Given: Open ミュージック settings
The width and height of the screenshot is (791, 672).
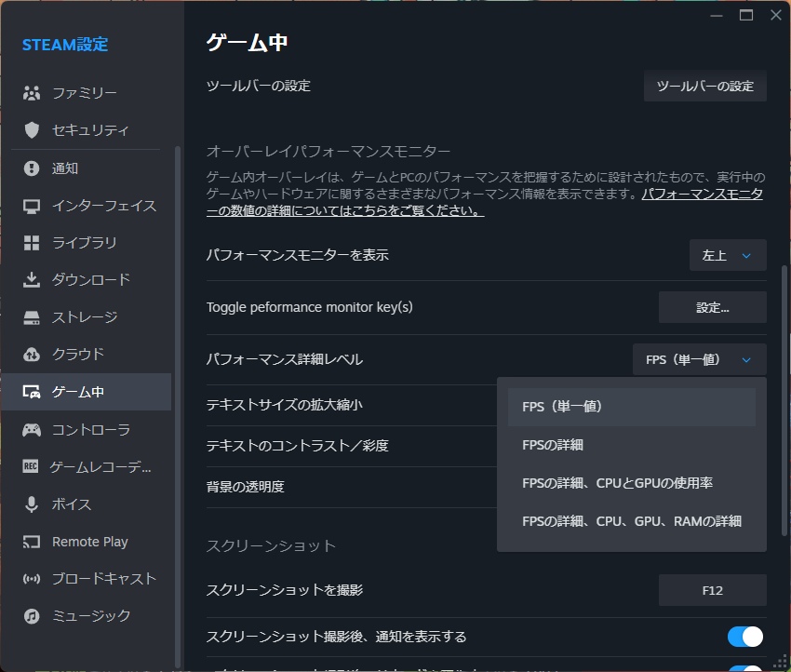Looking at the screenshot, I should click(x=87, y=616).
